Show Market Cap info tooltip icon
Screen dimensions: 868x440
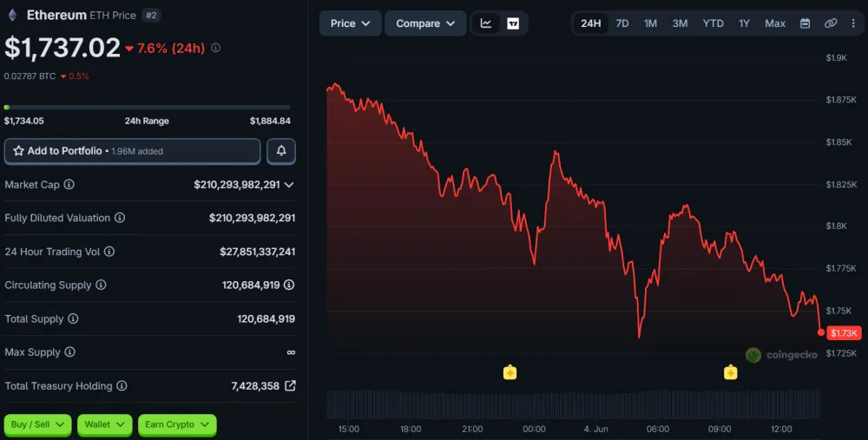pos(69,184)
